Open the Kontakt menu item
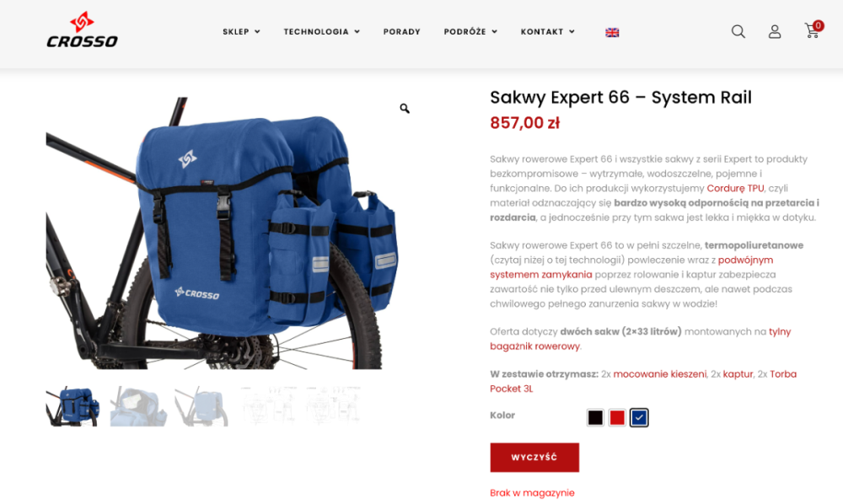Viewport: 843px width, 504px height. [x=547, y=32]
